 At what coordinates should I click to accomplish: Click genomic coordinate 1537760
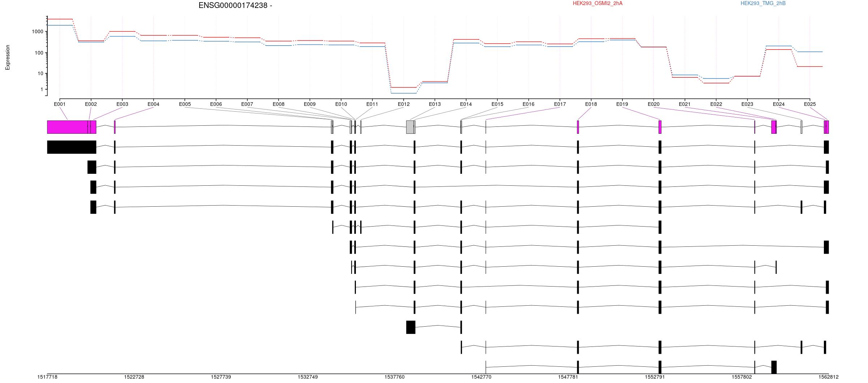[x=395, y=377]
